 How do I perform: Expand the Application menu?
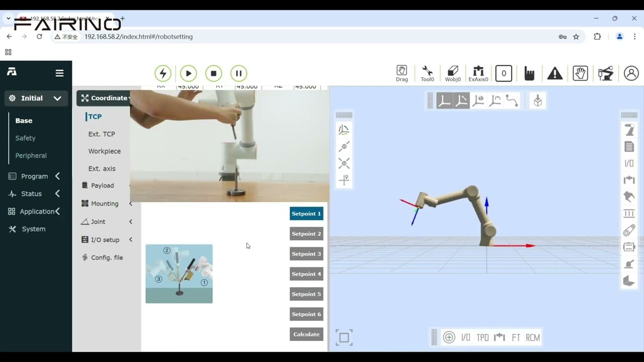coord(34,211)
